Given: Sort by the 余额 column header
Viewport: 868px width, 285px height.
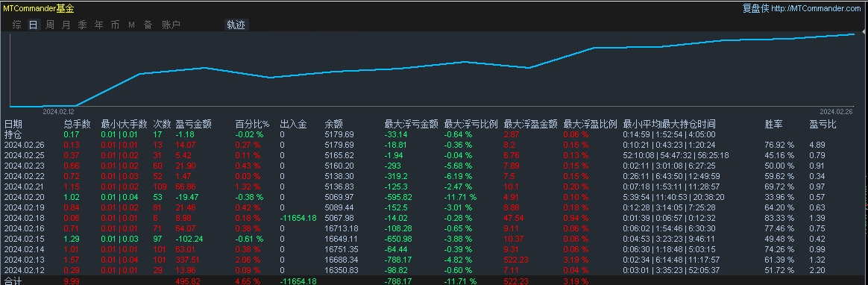Looking at the screenshot, I should 334,125.
